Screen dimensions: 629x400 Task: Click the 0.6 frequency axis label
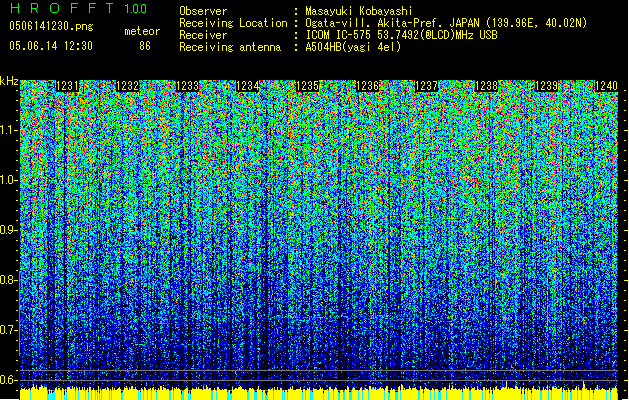[10, 379]
